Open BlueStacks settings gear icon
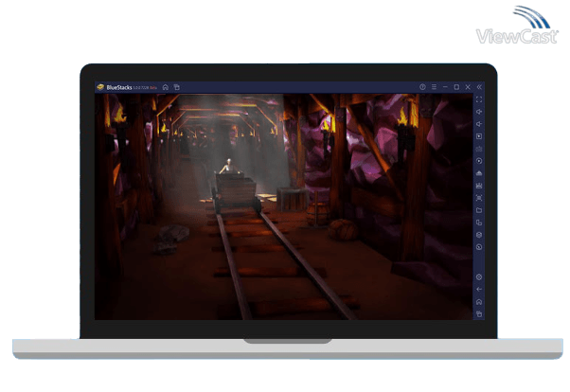This screenshot has height=392, width=570. [479, 277]
